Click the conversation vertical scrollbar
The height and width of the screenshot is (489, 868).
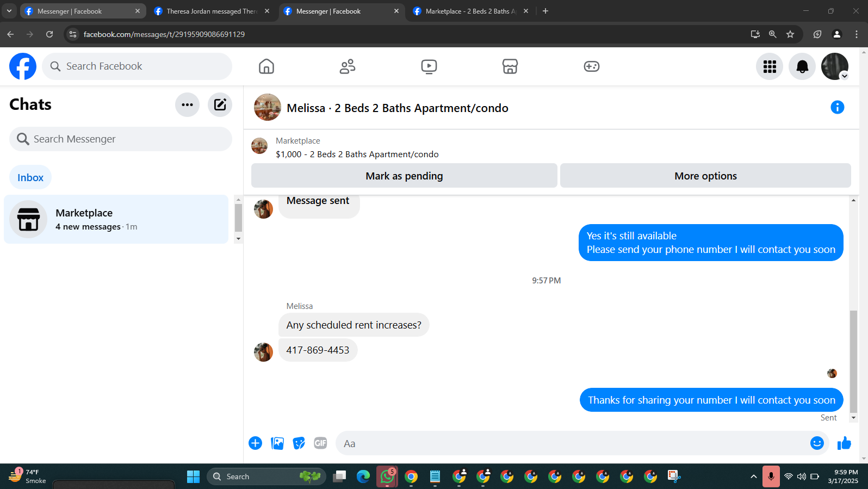[x=853, y=361]
